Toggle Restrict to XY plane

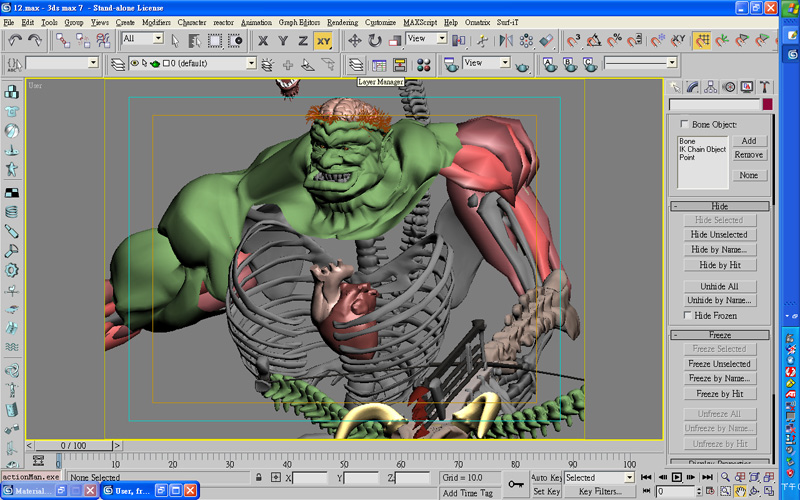pyautogui.click(x=323, y=40)
